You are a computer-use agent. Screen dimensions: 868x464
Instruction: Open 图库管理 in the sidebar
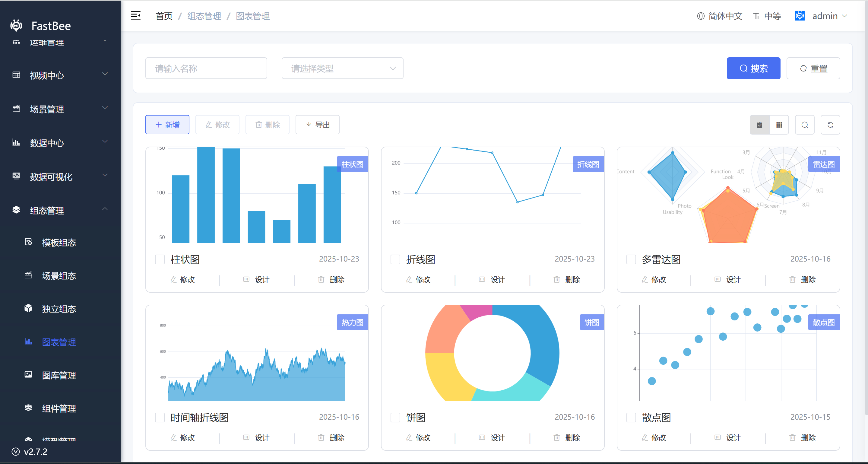(59, 375)
